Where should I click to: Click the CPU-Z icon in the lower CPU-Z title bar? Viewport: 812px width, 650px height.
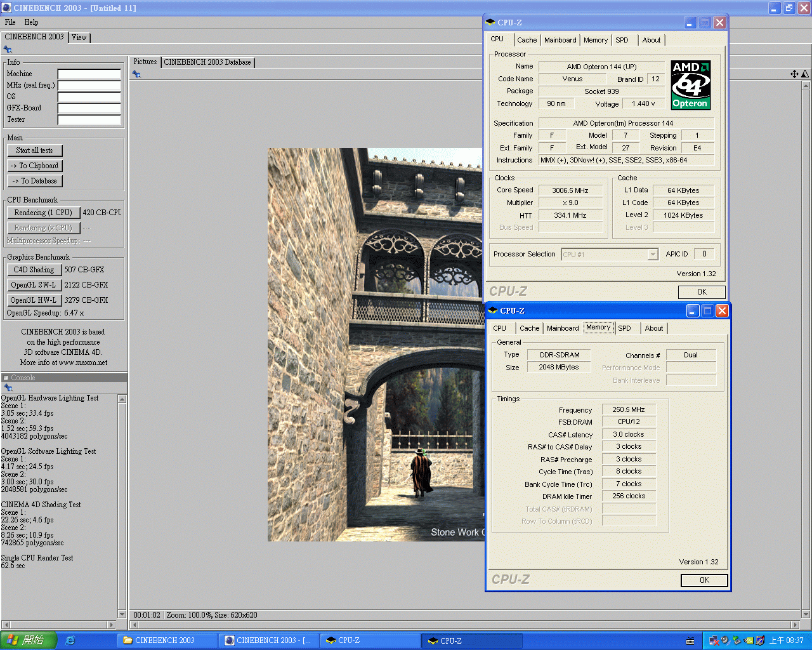click(x=493, y=310)
